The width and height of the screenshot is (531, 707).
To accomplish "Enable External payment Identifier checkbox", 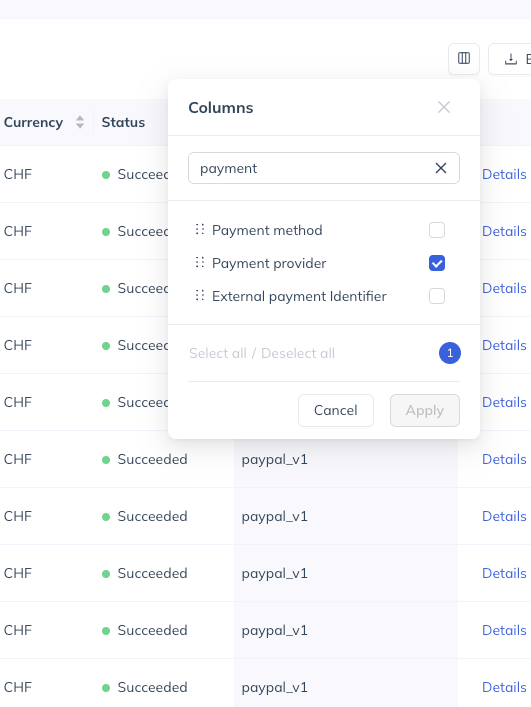I will (x=437, y=296).
